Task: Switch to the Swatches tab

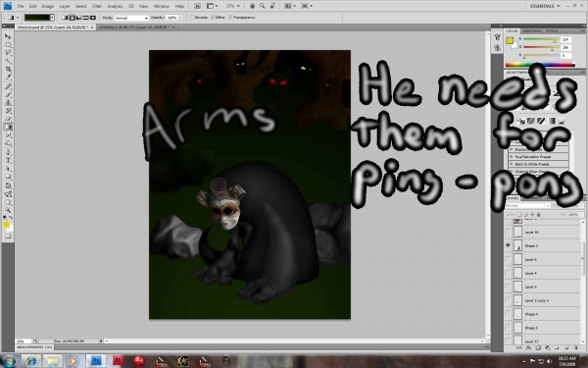Action: click(532, 30)
